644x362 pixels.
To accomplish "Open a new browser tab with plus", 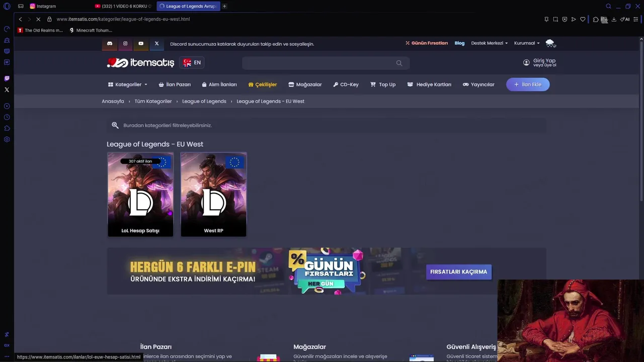I will tap(224, 6).
